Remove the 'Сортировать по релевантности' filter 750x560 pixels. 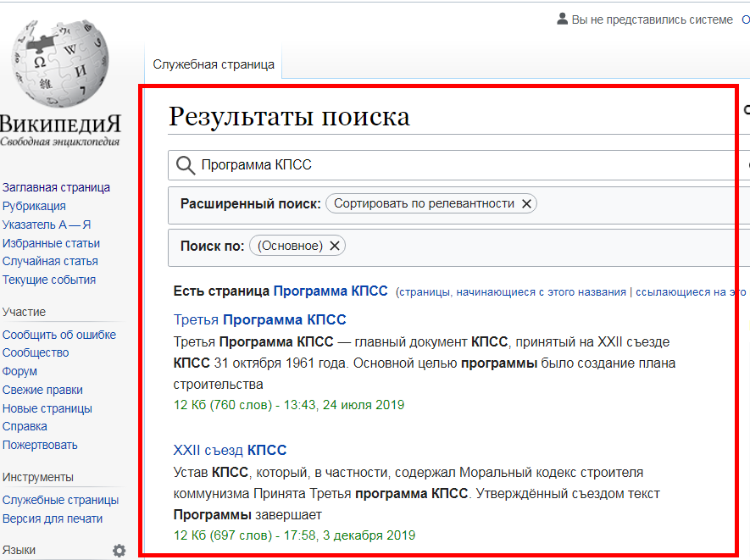(526, 203)
